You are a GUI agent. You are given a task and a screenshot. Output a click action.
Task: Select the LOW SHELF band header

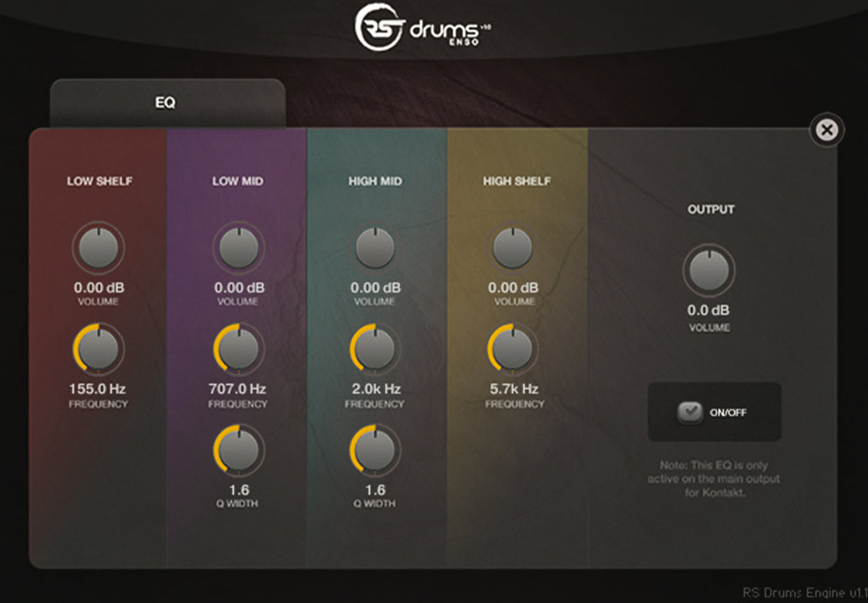pyautogui.click(x=99, y=181)
